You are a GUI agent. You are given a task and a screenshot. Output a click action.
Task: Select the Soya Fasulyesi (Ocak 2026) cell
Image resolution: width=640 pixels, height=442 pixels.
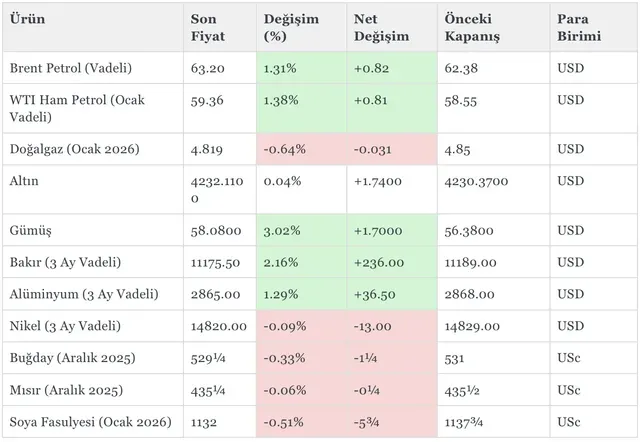pyautogui.click(x=88, y=422)
